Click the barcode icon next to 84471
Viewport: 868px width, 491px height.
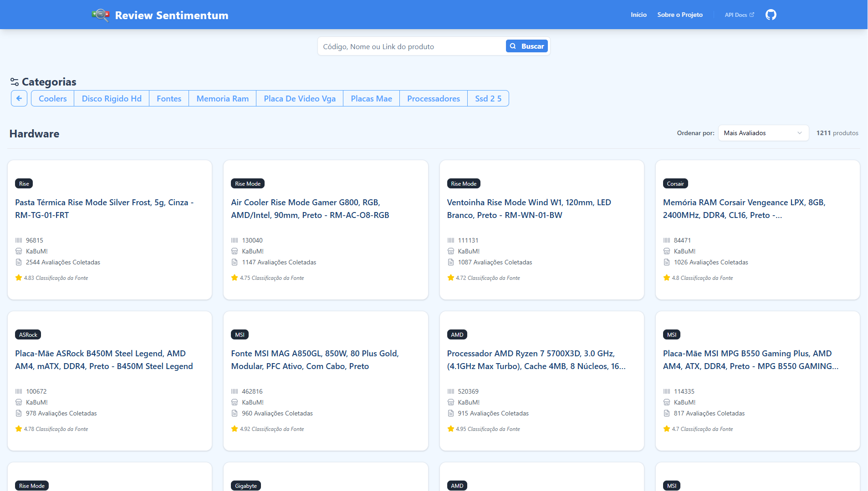667,240
